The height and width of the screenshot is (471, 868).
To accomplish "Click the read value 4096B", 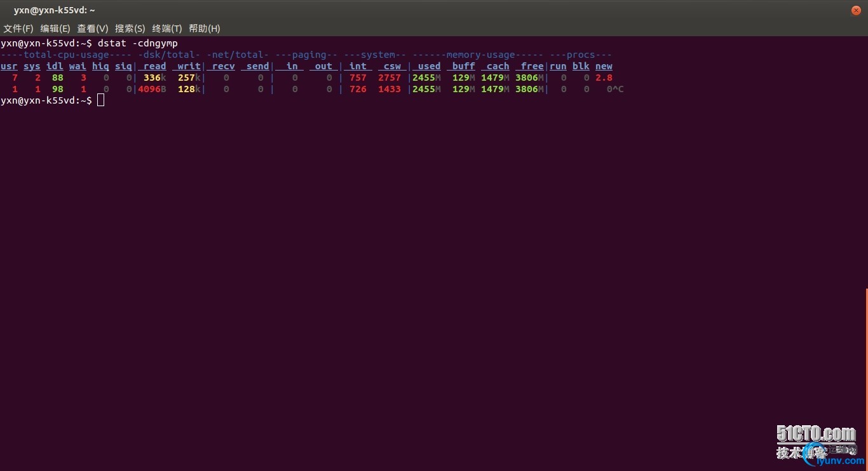I will [152, 89].
